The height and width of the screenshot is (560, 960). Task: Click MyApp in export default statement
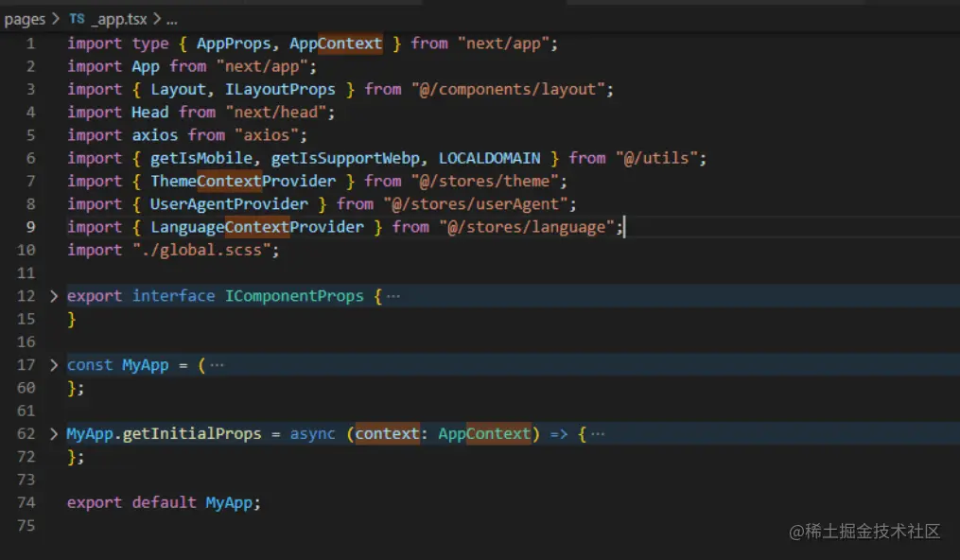pos(228,502)
